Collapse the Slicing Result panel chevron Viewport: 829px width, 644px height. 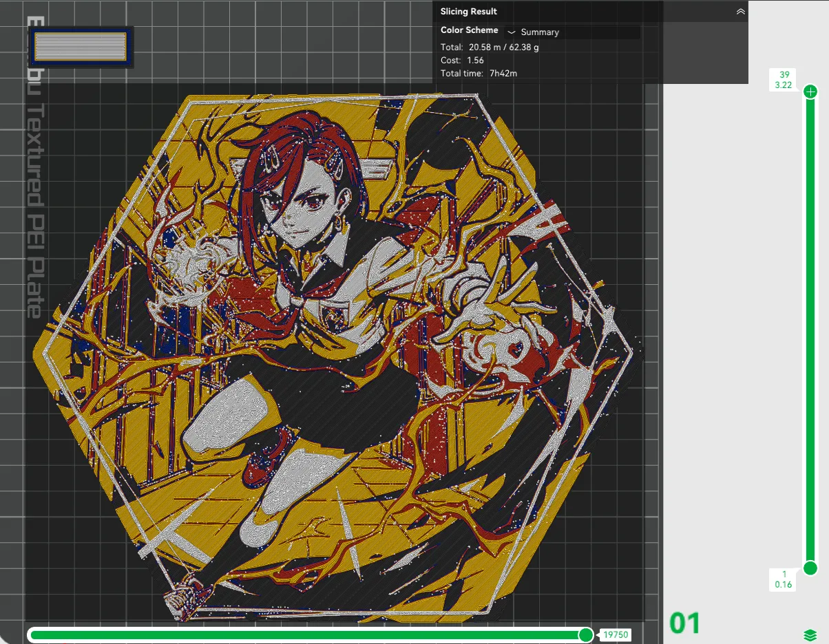[740, 12]
